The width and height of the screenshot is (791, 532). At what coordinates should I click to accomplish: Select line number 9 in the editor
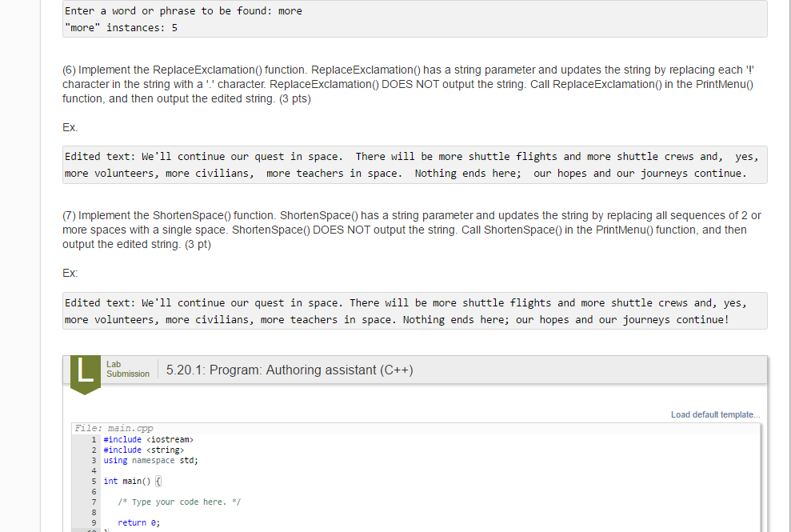(x=94, y=522)
